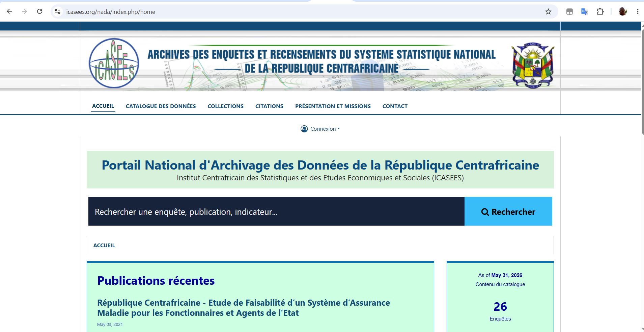Image resolution: width=644 pixels, height=332 pixels.
Task: Open the ACCUEIL navigation tab
Action: pos(103,106)
